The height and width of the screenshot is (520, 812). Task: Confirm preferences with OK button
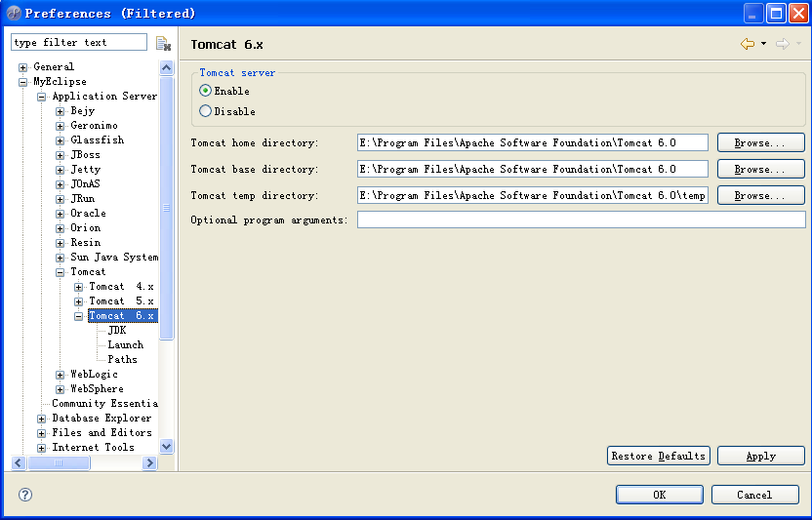(659, 495)
